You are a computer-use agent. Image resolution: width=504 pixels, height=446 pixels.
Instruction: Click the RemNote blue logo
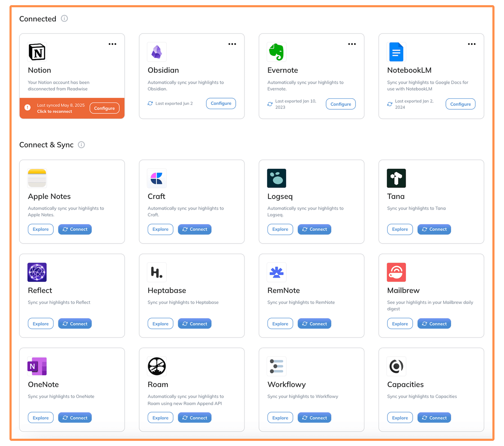coord(277,272)
